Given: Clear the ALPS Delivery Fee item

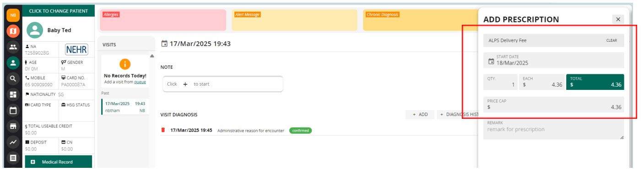Looking at the screenshot, I should (x=612, y=40).
